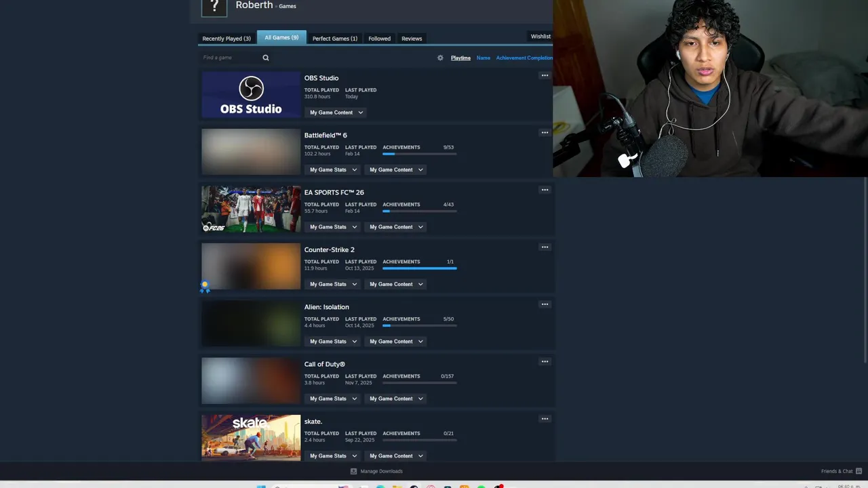This screenshot has width=868, height=488.
Task: Click the Manage Downloads icon
Action: click(353, 471)
